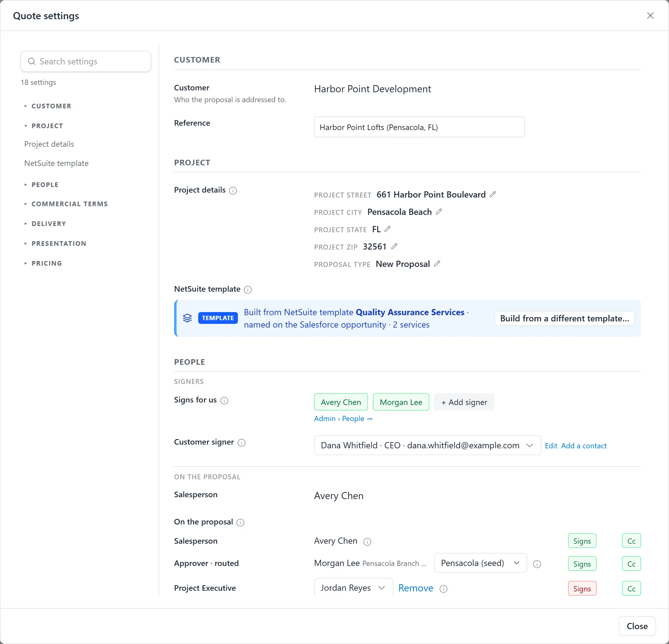Click the Add a contact link
669x644 pixels.
pos(584,446)
